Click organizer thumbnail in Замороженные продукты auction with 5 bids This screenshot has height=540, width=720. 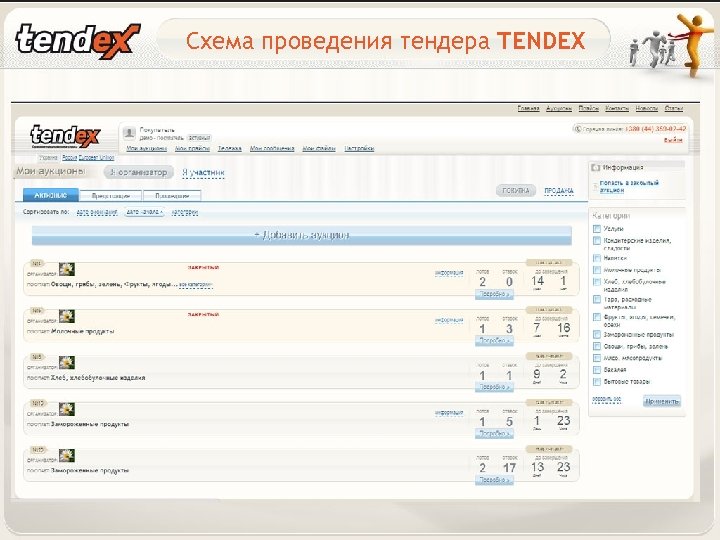(67, 409)
